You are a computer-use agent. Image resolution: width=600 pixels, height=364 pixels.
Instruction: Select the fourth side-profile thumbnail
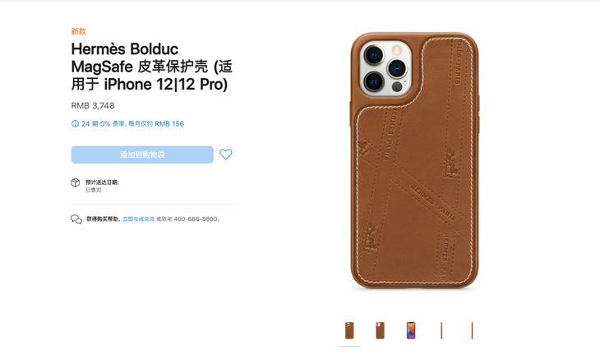tap(441, 330)
